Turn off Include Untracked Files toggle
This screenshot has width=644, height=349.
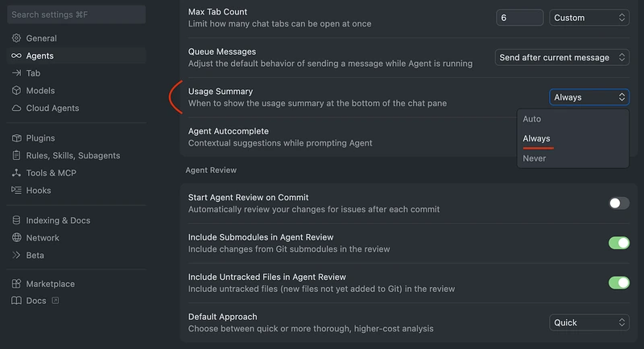point(618,283)
